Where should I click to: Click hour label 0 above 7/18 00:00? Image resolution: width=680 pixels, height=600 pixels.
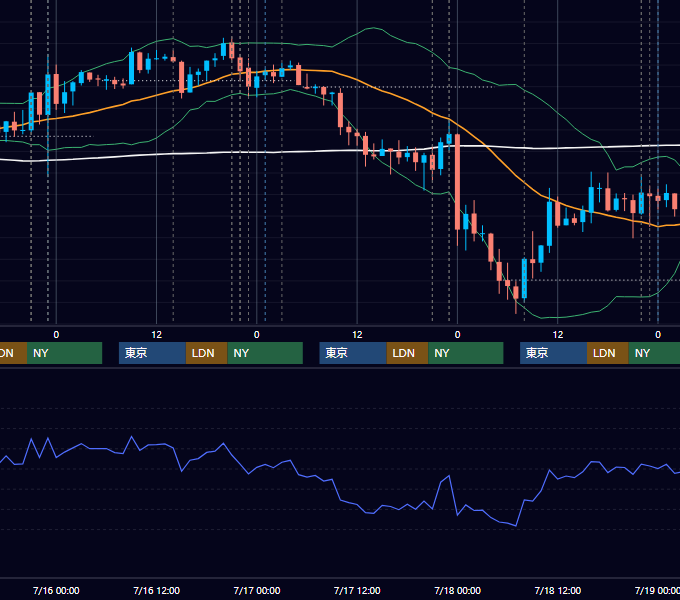click(x=458, y=335)
